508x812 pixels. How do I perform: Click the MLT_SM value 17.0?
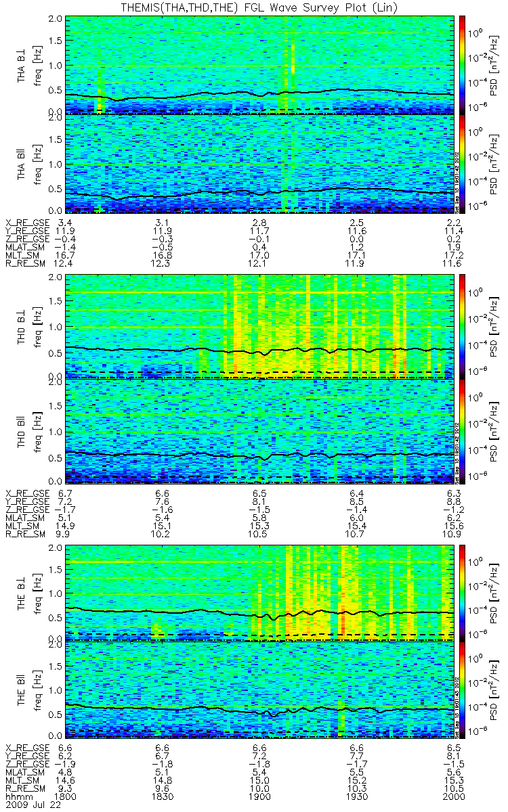coord(259,256)
